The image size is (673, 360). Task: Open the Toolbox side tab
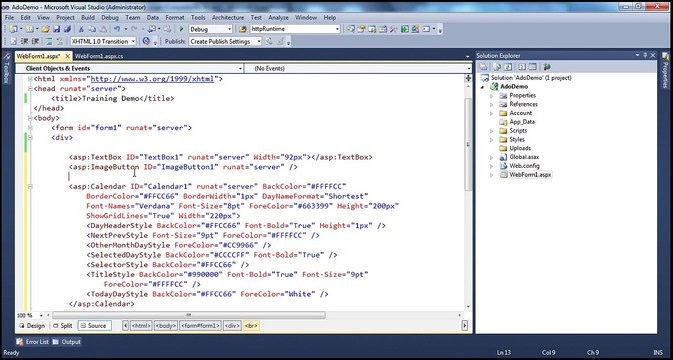pos(6,69)
